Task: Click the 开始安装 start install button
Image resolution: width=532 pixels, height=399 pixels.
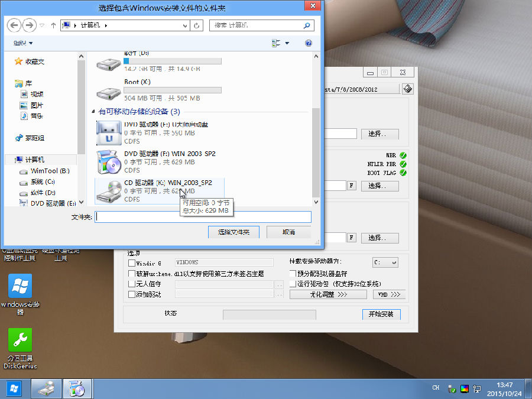Action: (x=381, y=314)
